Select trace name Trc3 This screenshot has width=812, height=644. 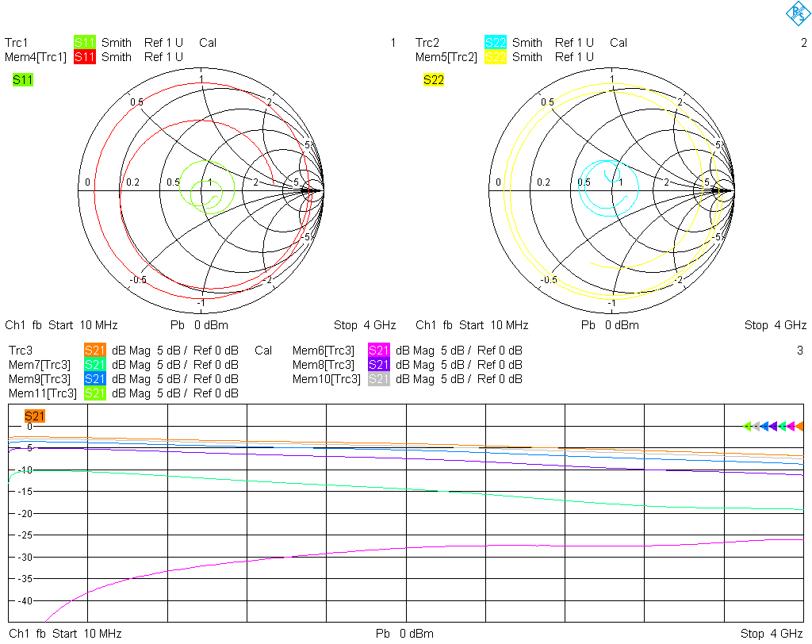point(20,351)
